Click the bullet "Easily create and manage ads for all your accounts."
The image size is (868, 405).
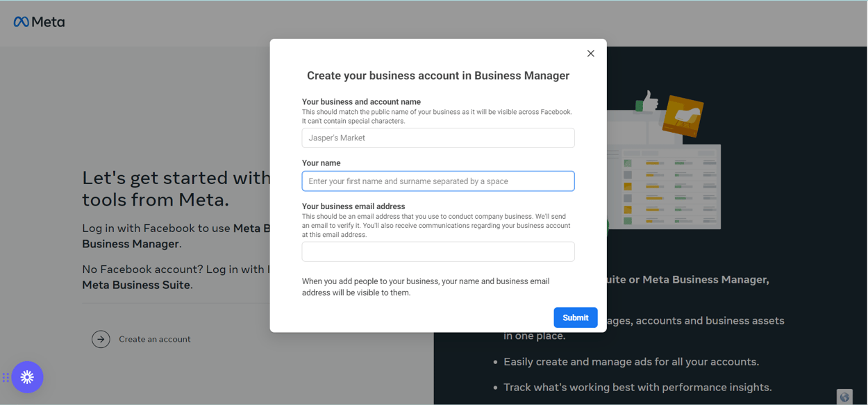click(x=631, y=362)
